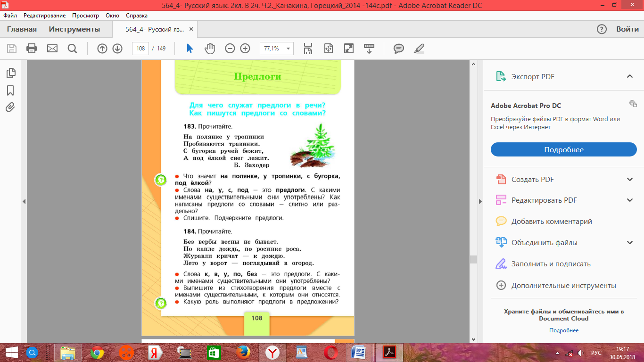644x362 pixels.
Task: Expand the Объединить файлы chevron
Action: (629, 243)
